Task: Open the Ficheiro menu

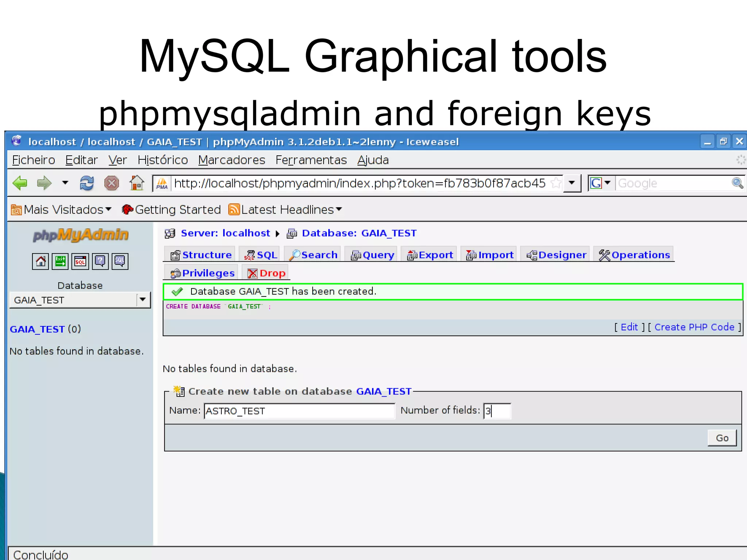Action: [34, 160]
